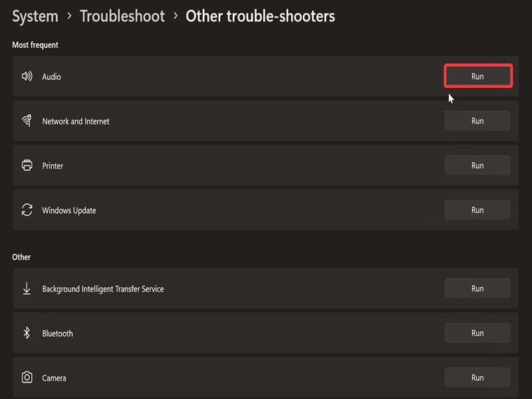
Task: Run the Background Intelligent Transfer Service troubleshooter
Action: 477,289
